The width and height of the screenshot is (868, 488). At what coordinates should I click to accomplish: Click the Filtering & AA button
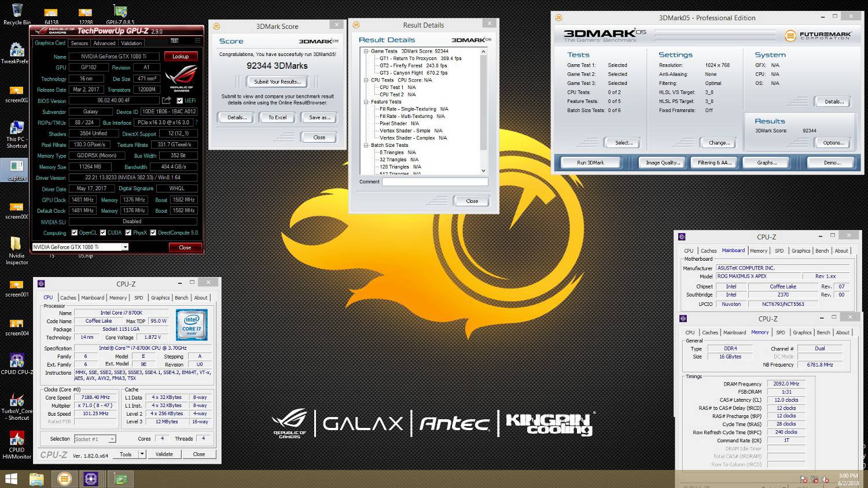coord(715,163)
